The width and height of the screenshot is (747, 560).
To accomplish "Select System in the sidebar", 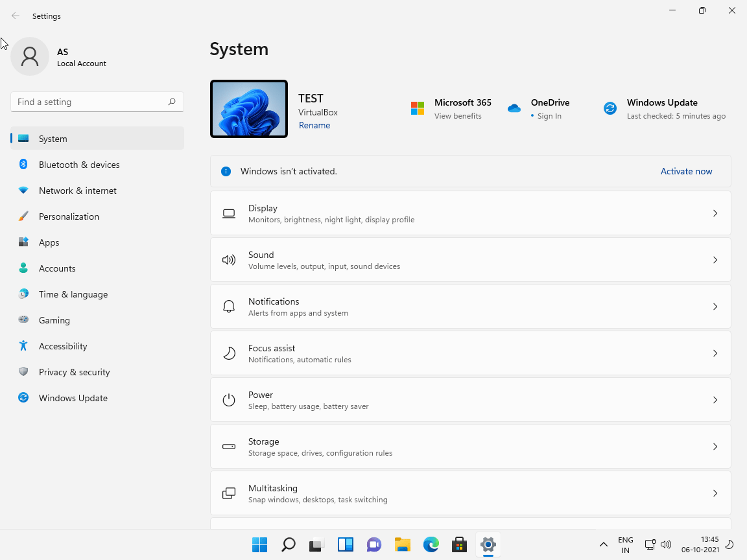I will 97,139.
